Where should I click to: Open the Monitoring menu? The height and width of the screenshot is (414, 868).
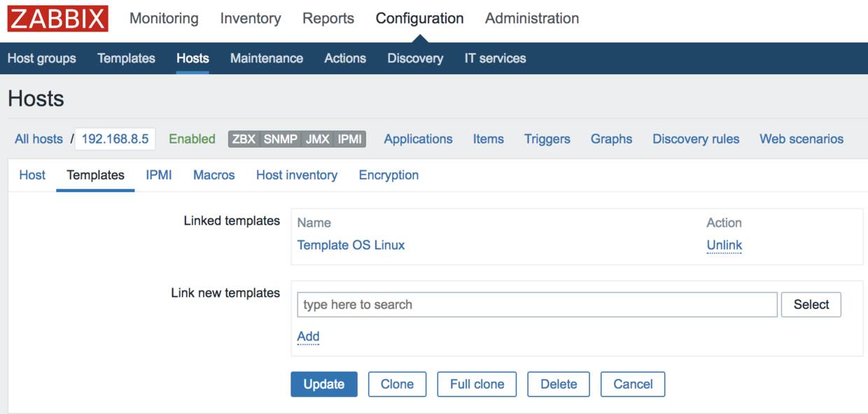tap(164, 19)
